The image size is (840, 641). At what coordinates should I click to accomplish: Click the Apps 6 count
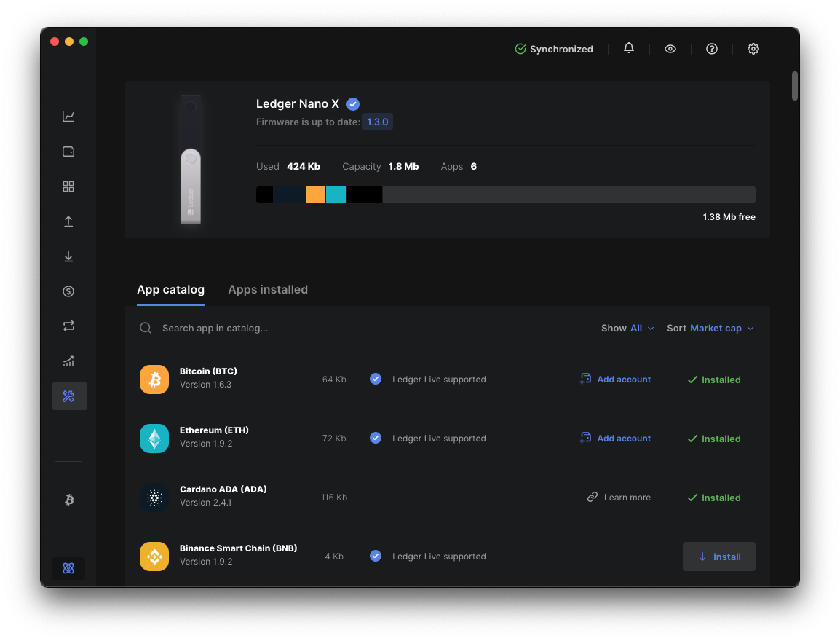(x=474, y=167)
